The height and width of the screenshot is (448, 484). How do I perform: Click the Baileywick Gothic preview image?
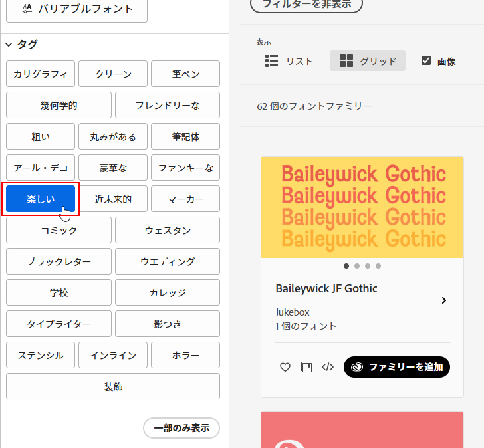pos(362,207)
